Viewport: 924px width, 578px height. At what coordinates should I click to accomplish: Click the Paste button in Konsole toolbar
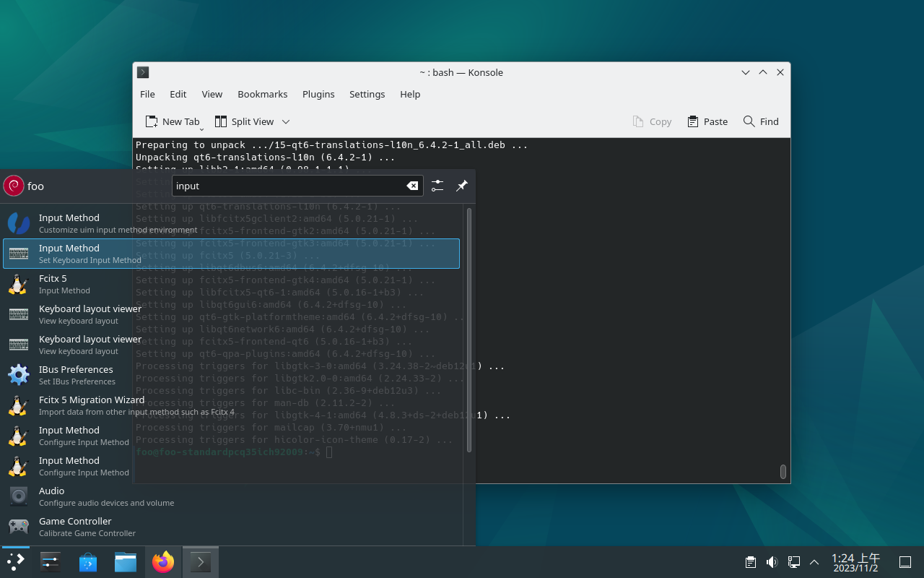(707, 121)
